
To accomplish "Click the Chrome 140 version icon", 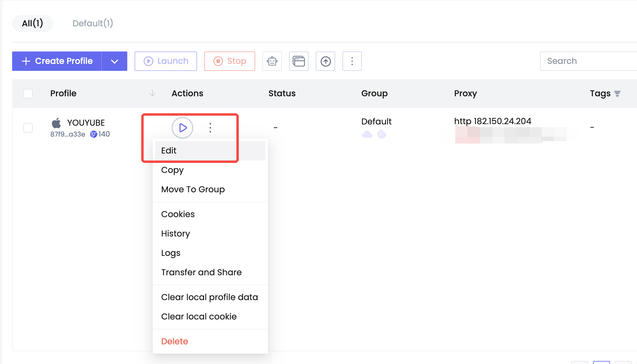I will pos(94,134).
